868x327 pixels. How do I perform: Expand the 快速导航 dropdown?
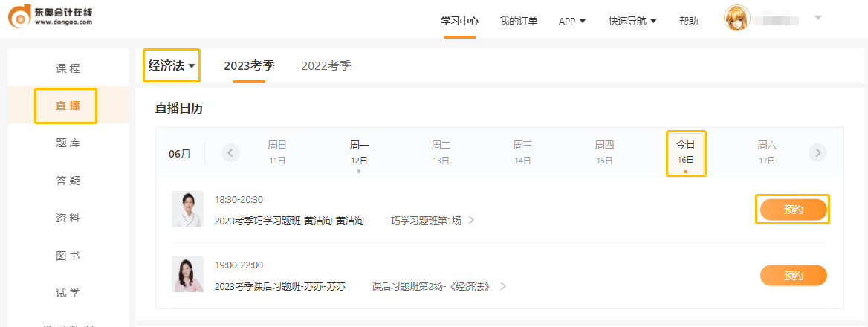point(632,21)
